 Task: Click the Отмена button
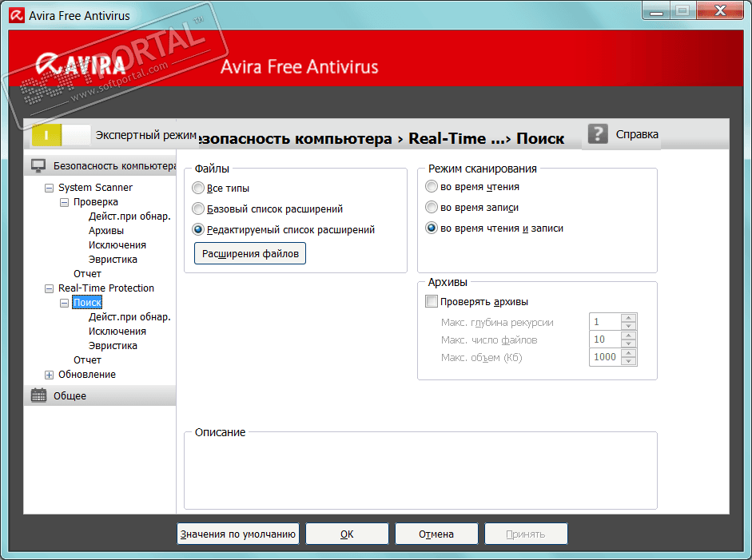coord(436,534)
